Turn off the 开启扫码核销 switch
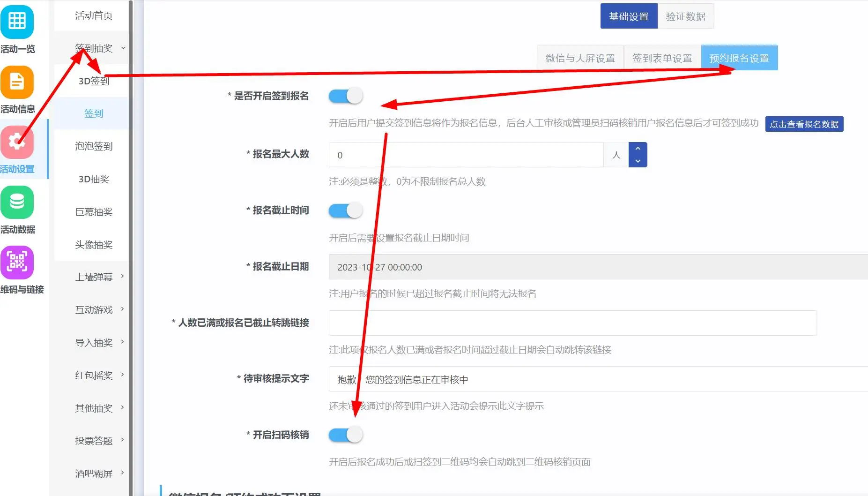 [x=346, y=435]
